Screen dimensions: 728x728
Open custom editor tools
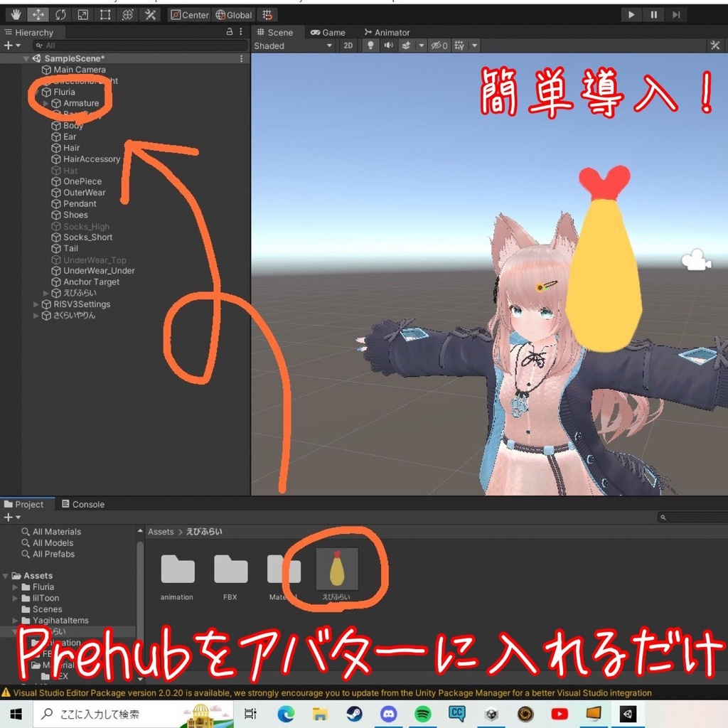point(150,15)
